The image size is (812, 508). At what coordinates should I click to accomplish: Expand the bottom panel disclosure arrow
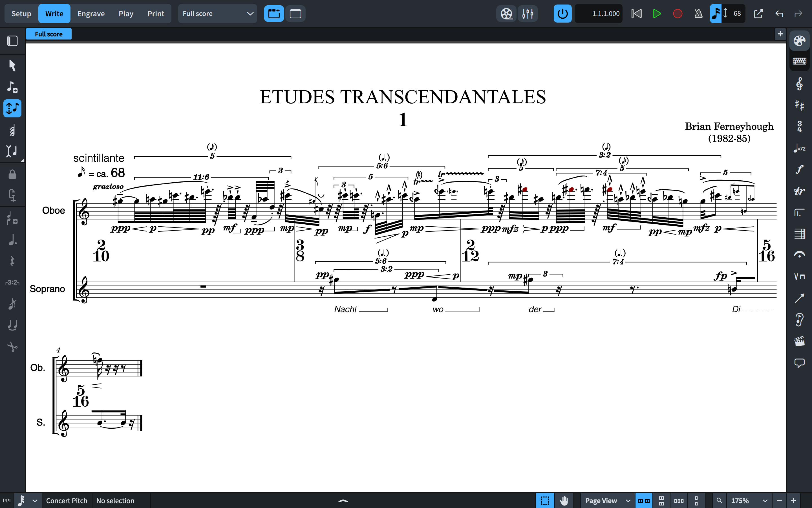click(x=343, y=501)
